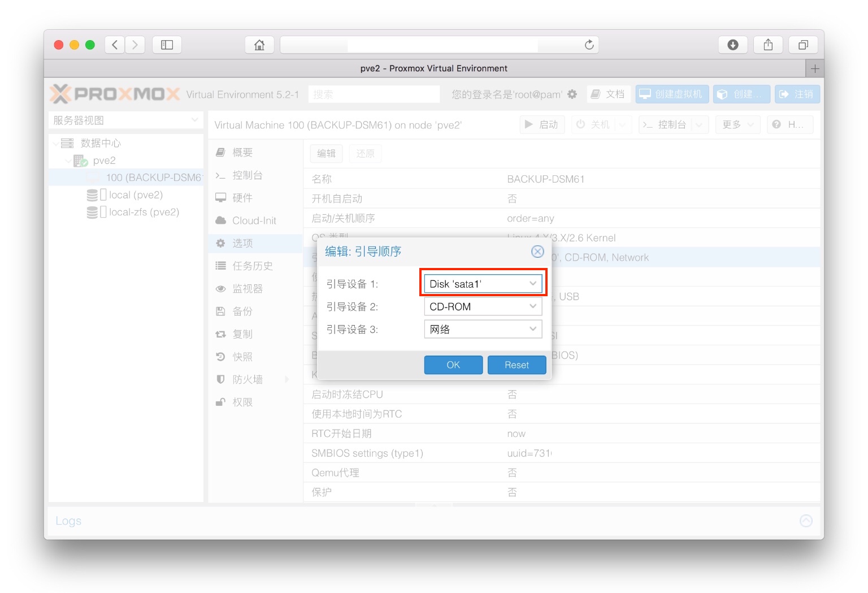Select the 启动/关机顺序 order=any row
The image size is (868, 593).
tap(562, 218)
